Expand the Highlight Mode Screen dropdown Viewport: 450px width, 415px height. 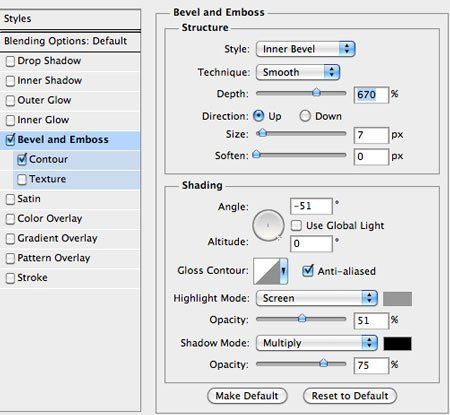pos(317,298)
